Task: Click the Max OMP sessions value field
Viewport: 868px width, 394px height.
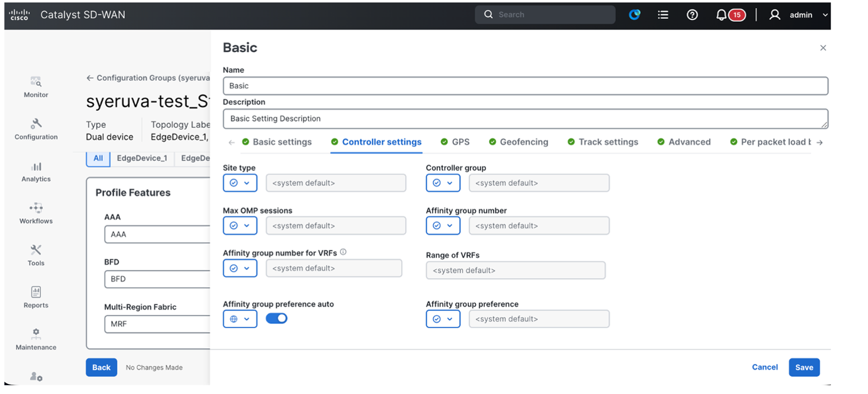Action: click(336, 226)
